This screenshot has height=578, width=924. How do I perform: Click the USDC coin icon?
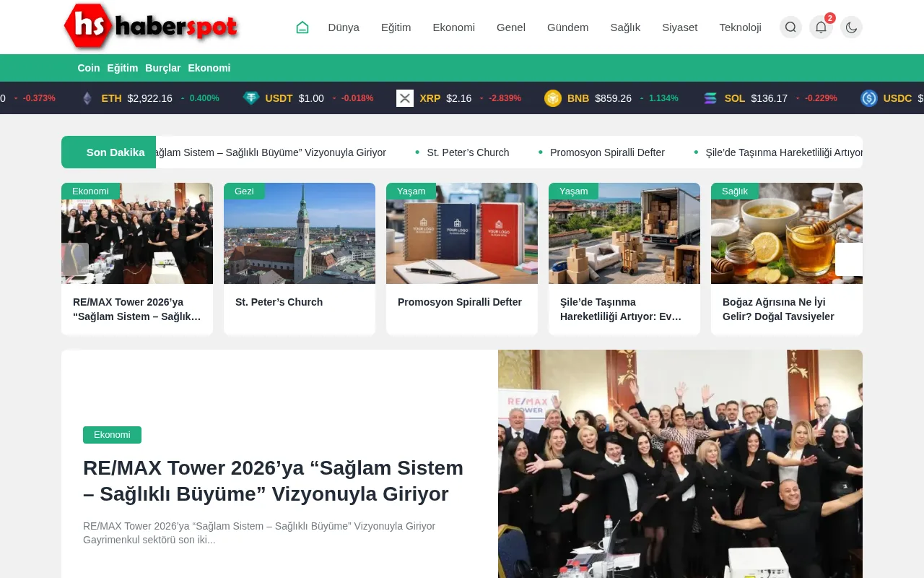(869, 98)
